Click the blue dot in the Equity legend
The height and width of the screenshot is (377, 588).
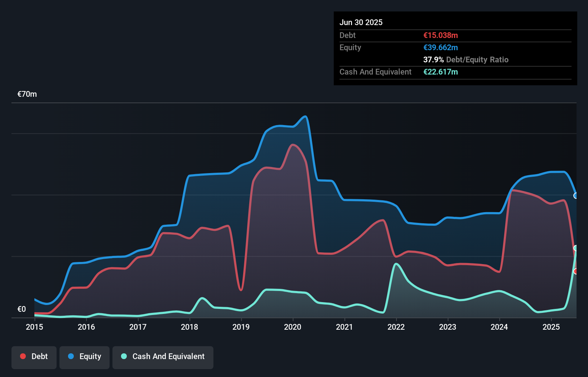[x=71, y=356]
